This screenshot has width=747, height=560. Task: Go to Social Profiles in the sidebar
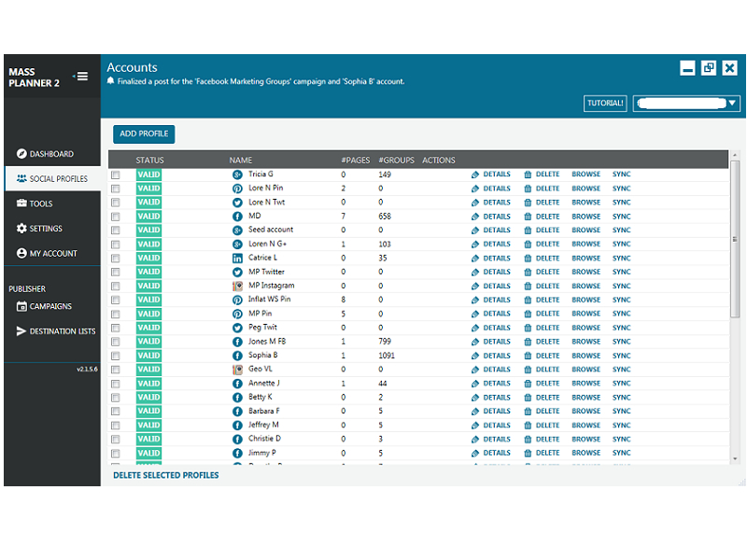point(52,178)
